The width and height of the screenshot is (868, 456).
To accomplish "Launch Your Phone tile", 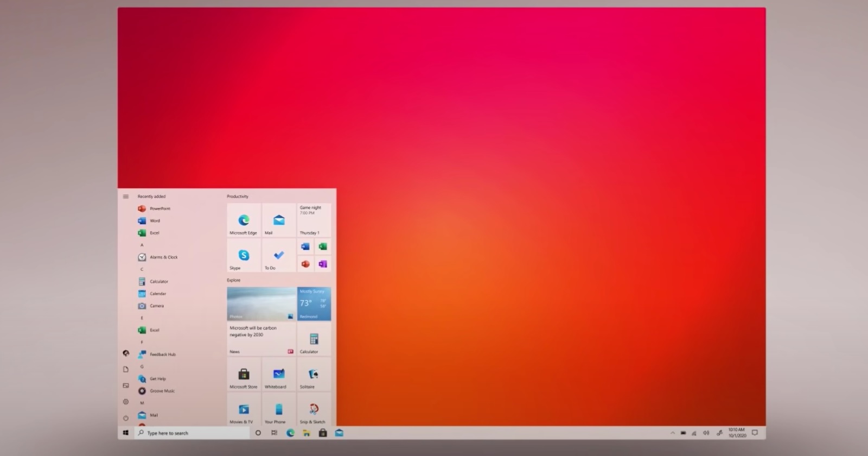I will [x=279, y=409].
